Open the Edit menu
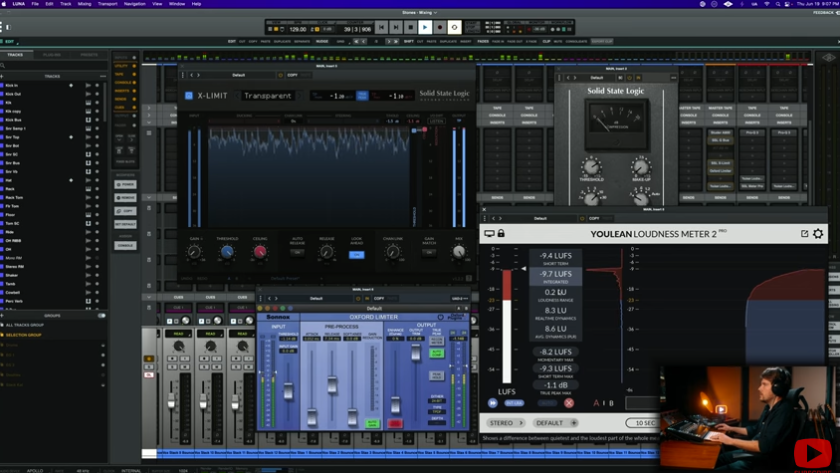The width and height of the screenshot is (840, 473). click(49, 4)
